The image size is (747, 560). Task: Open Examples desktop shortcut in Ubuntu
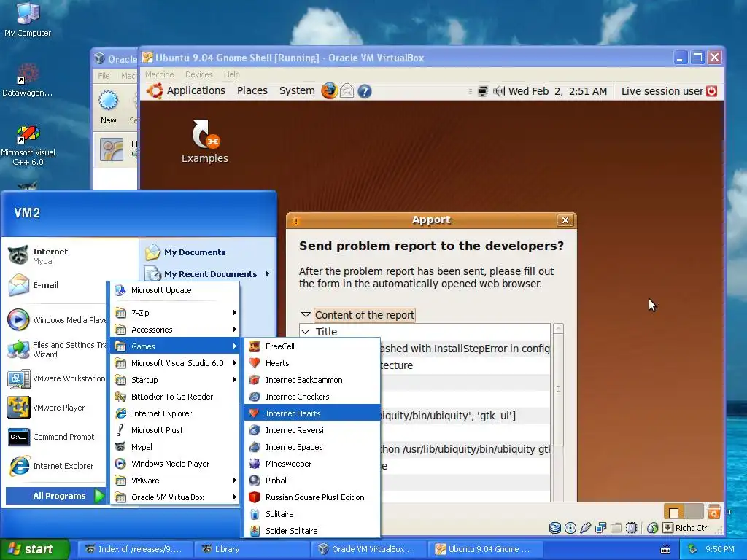point(205,141)
